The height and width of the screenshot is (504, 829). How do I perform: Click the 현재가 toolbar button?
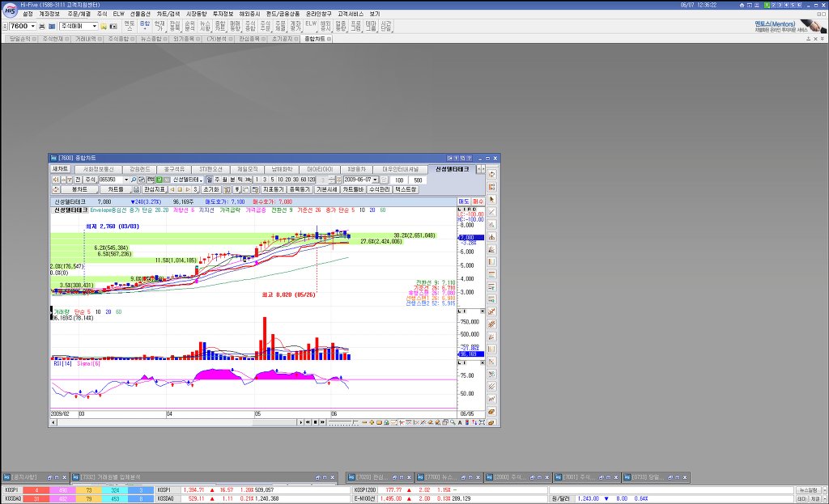[159, 26]
